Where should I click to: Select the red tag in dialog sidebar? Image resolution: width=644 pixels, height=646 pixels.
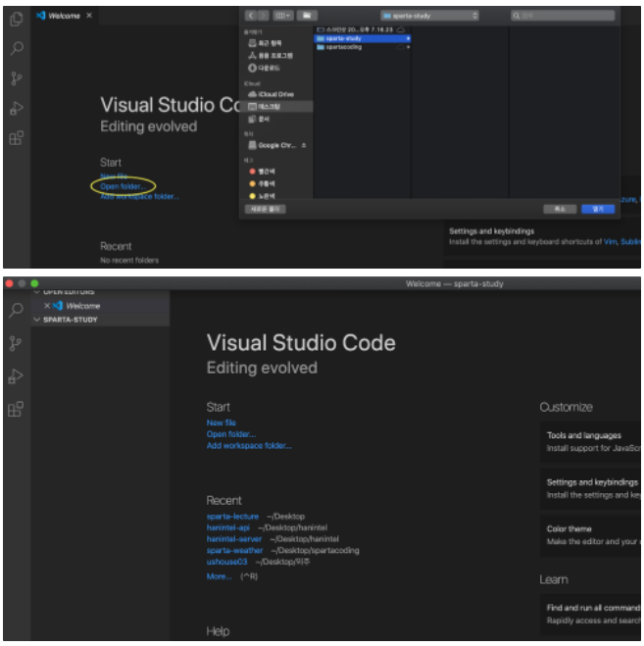tap(262, 172)
